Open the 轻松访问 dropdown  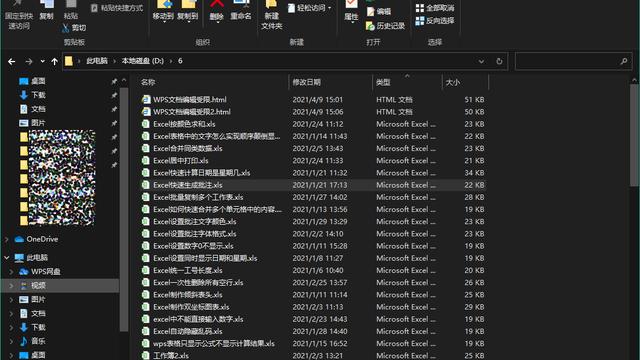tap(310, 8)
